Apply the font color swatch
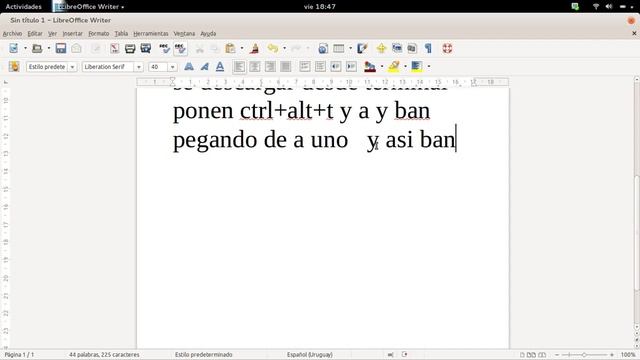 pyautogui.click(x=370, y=66)
